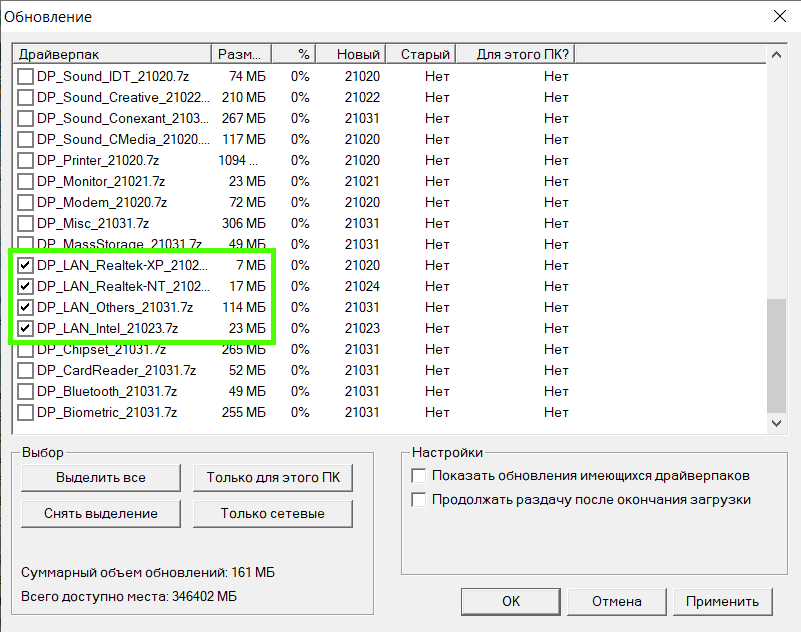Choose 'Только сетевые' button

[x=273, y=513]
